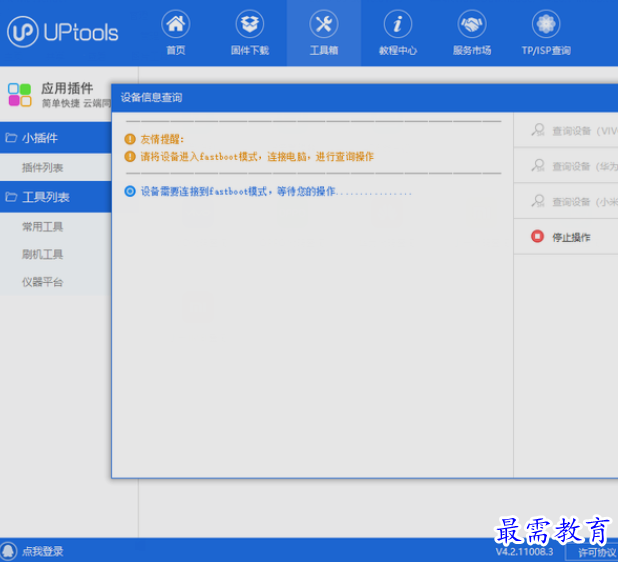The height and width of the screenshot is (562, 618).
Task: Click the version text V4.2.11008.3
Action: (x=524, y=552)
